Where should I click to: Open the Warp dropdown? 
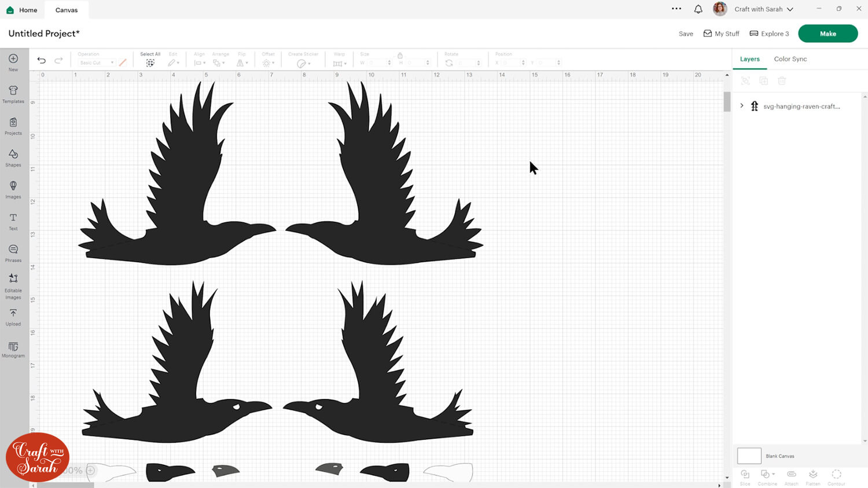[x=340, y=63]
